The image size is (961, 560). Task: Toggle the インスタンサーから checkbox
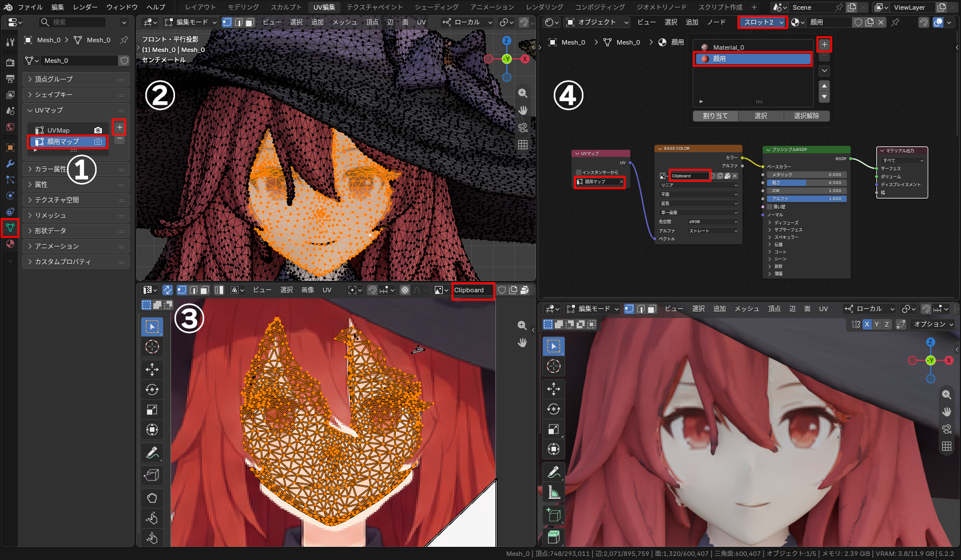click(x=578, y=172)
